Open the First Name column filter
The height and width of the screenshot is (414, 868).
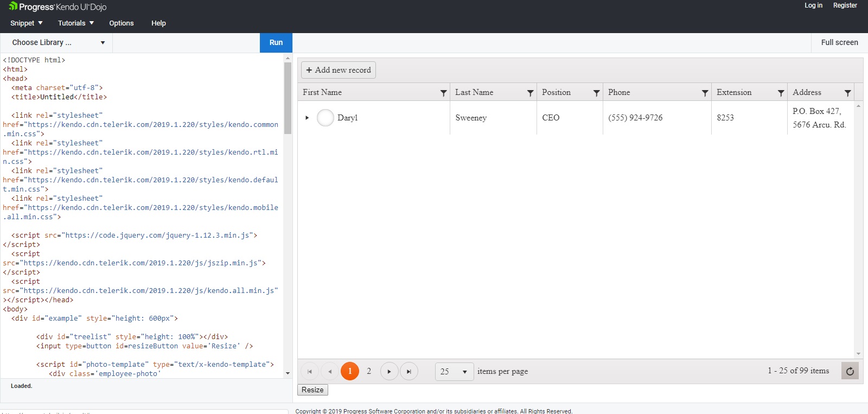pos(443,93)
